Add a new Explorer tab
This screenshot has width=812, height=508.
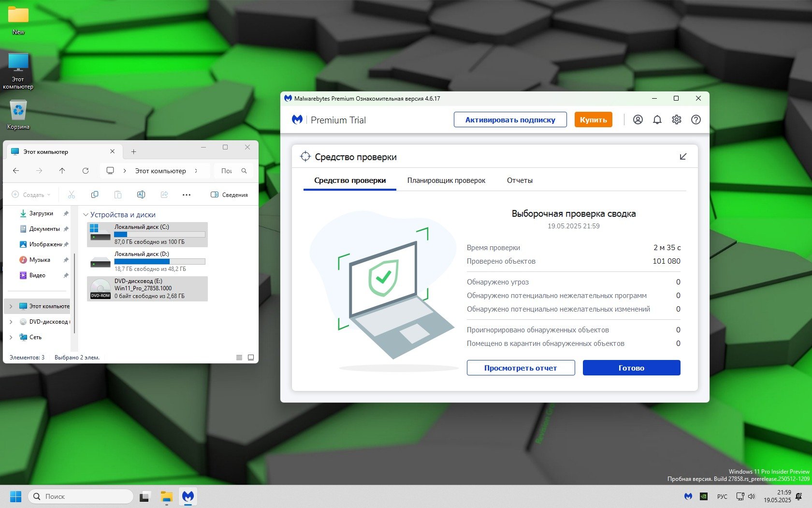tap(134, 152)
